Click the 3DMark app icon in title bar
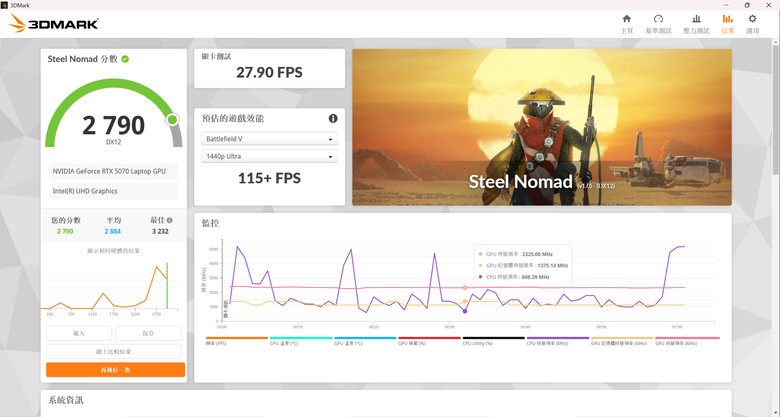This screenshot has height=417, width=780. (x=5, y=5)
